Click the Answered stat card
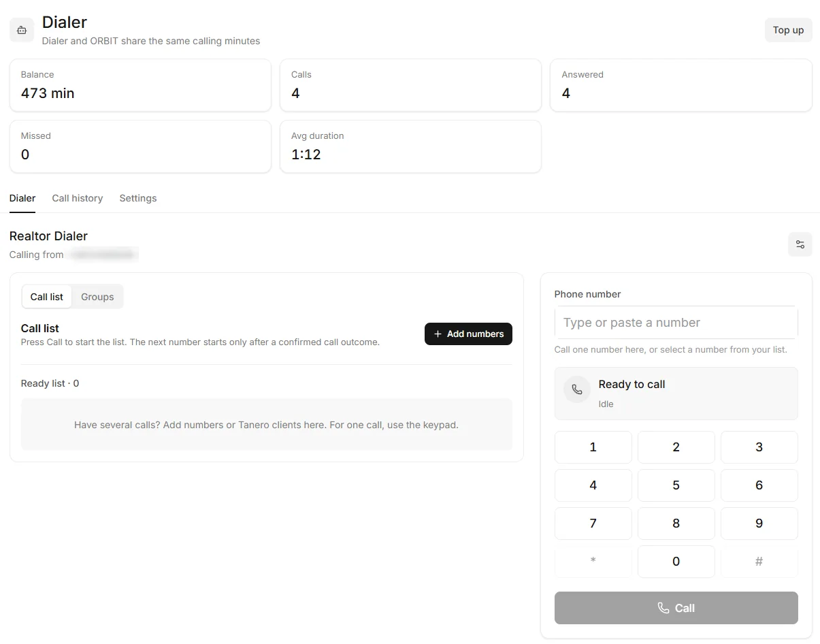Image resolution: width=820 pixels, height=644 pixels. point(681,85)
